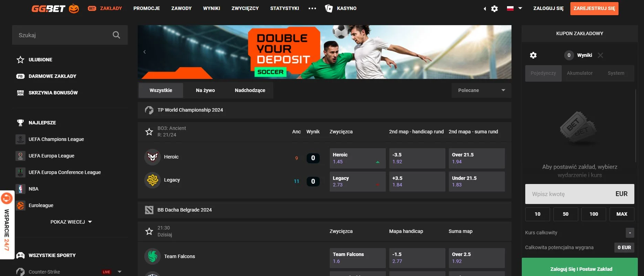Set stake to 50 quick amount

tap(566, 214)
